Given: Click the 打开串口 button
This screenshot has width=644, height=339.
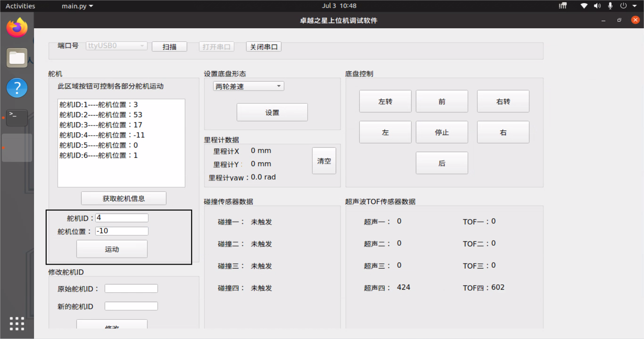Looking at the screenshot, I should (x=216, y=47).
